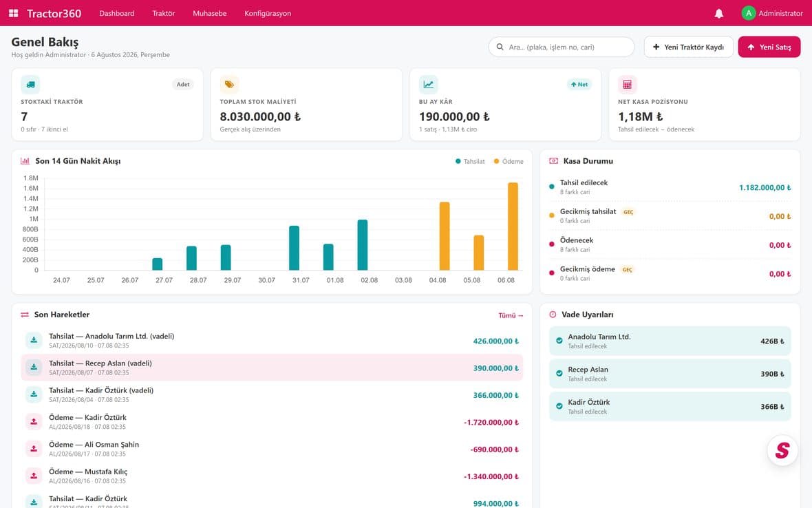Click the arrows icon beside Son Hareketler

[25, 315]
